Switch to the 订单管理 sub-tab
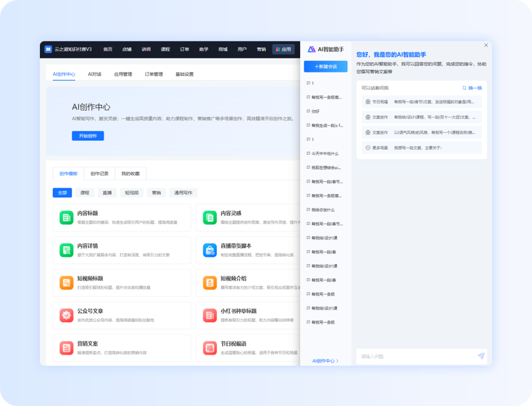 (154, 74)
